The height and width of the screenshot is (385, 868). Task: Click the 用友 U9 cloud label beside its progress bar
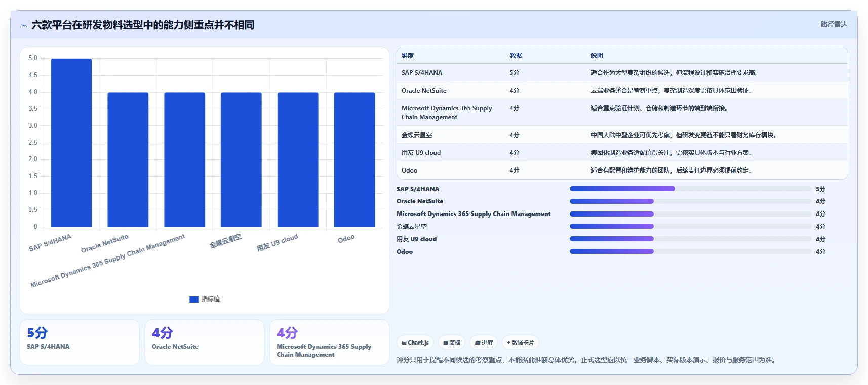[416, 239]
